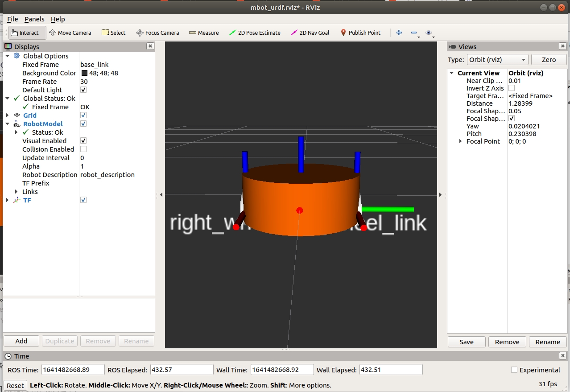This screenshot has height=392, width=570.
Task: Click the Focus Camera tool
Action: point(157,33)
